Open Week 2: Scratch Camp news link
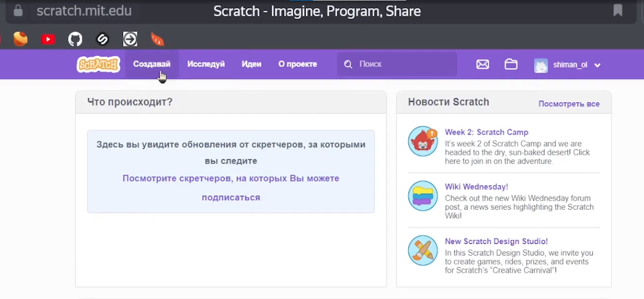Viewport: 644px width, 299px height. [486, 132]
